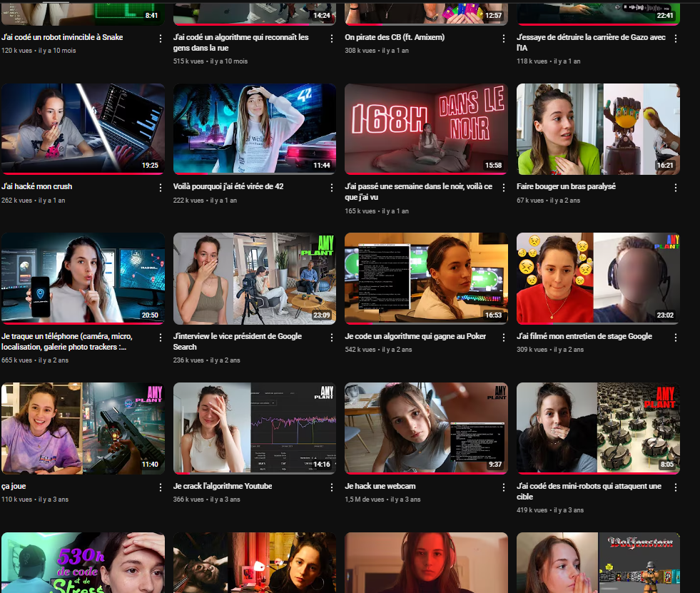This screenshot has height=593, width=700.
Task: Click the kebab menu next to "Je hack une webcam"
Action: (504, 487)
